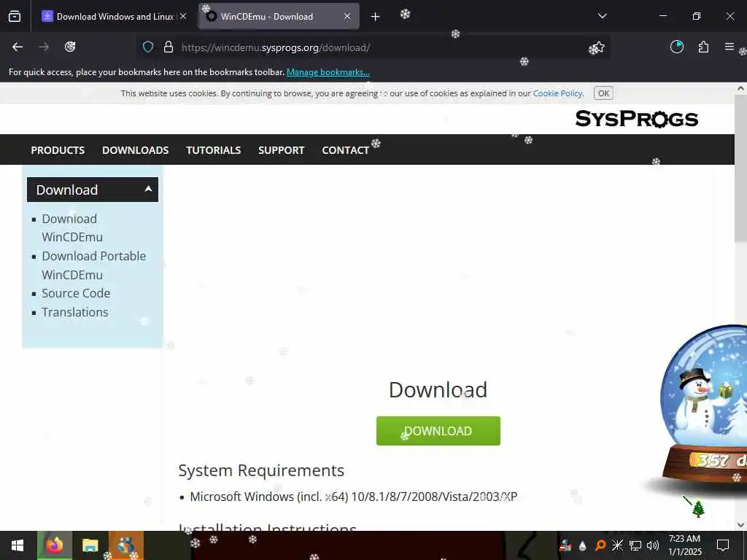This screenshot has height=560, width=747.
Task: Click the taskbar clock showing 7:23 AM
Action: coord(684,545)
